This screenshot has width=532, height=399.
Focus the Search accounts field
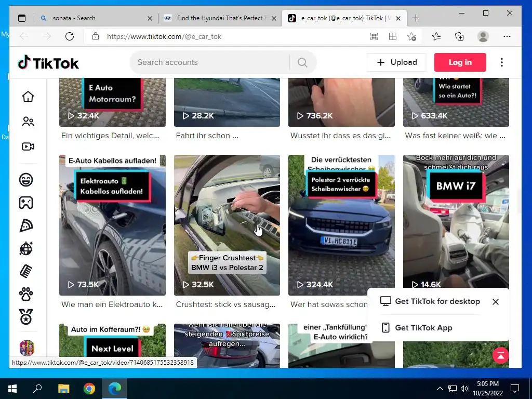point(210,62)
